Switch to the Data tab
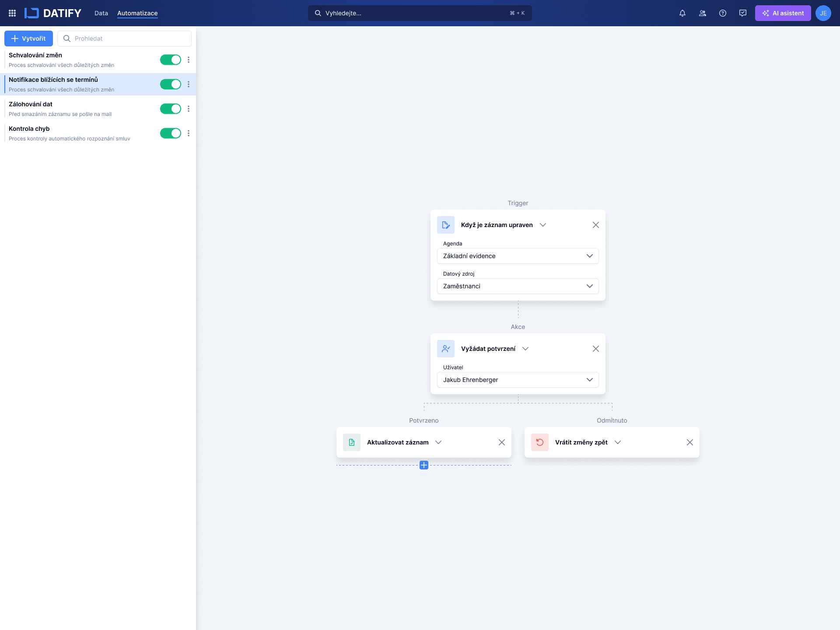Viewport: 840px width, 630px height. pyautogui.click(x=101, y=13)
